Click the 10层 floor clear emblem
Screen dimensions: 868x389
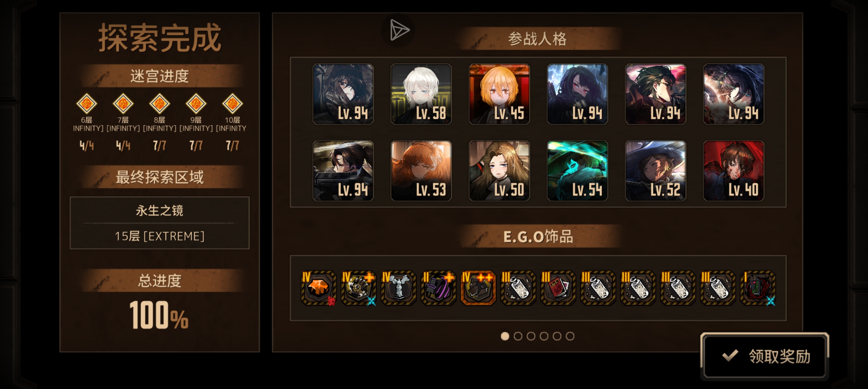[x=232, y=104]
